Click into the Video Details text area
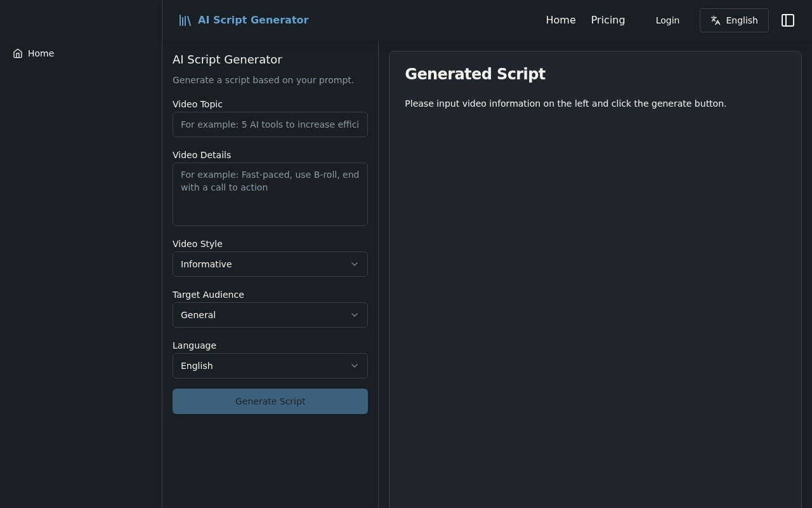This screenshot has height=508, width=812. [x=270, y=194]
